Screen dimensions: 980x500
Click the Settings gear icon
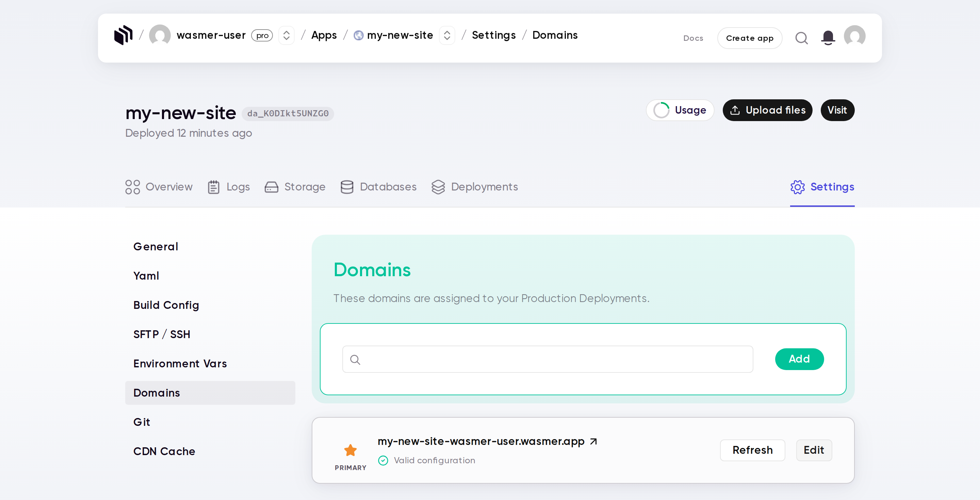click(x=797, y=187)
